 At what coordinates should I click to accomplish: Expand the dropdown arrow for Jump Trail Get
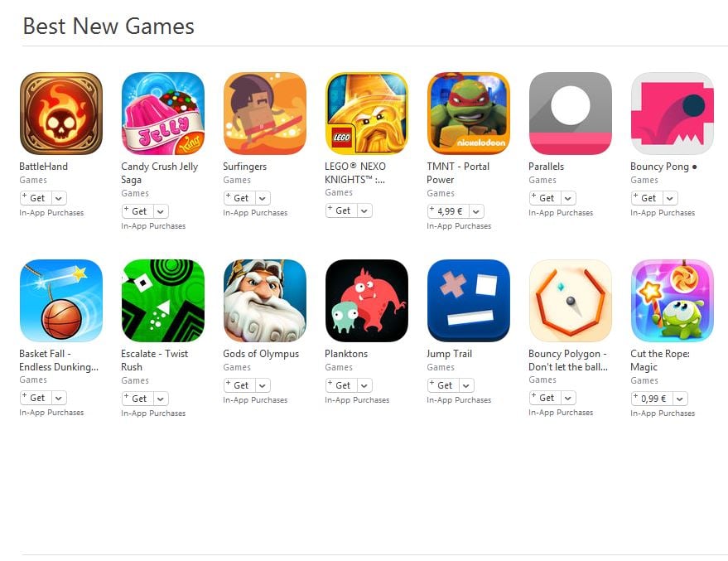tap(466, 385)
